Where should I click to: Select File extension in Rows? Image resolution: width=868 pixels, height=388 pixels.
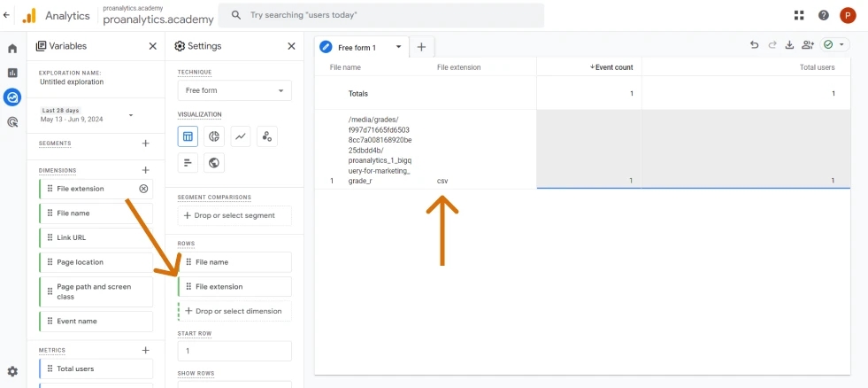coord(234,286)
